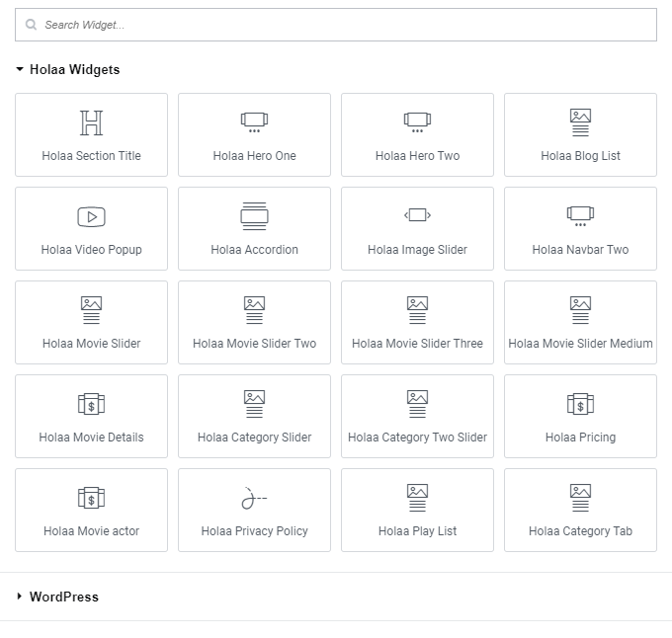Click the search magnifier icon

click(x=32, y=25)
